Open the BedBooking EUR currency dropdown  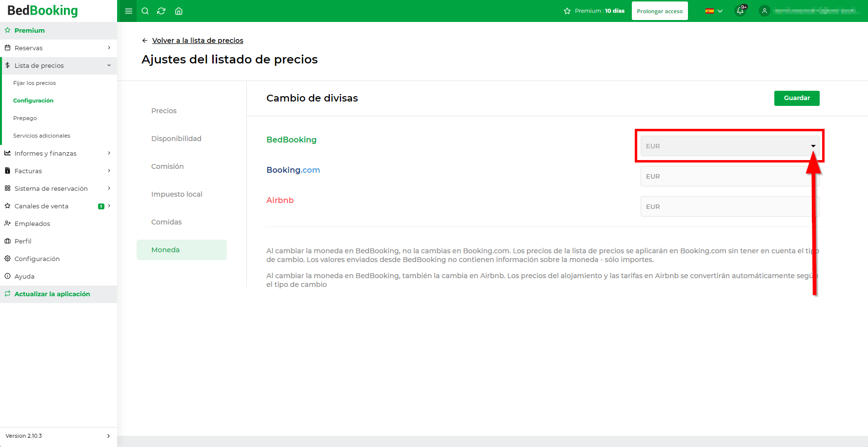pos(729,146)
